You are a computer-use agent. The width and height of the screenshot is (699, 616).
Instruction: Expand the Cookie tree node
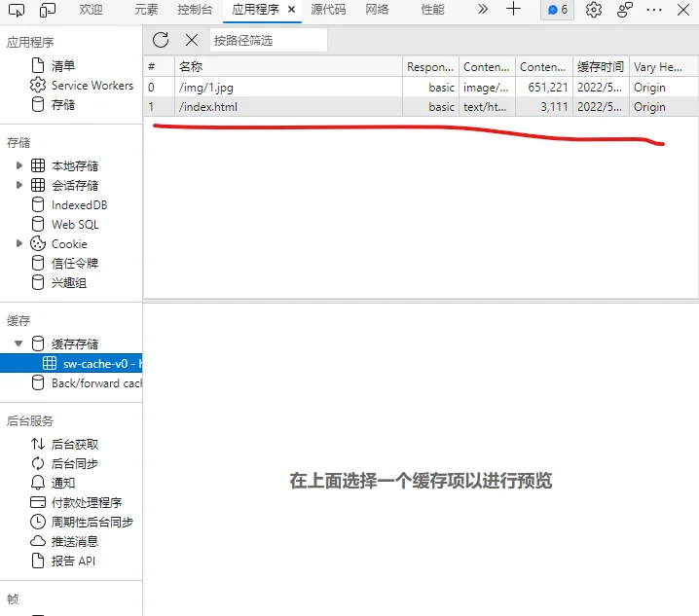coord(19,243)
